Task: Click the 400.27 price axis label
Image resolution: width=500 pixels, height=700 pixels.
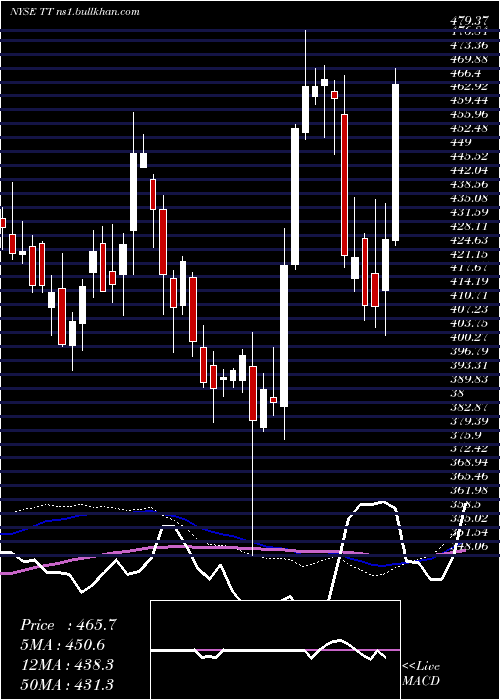Action: click(x=470, y=338)
